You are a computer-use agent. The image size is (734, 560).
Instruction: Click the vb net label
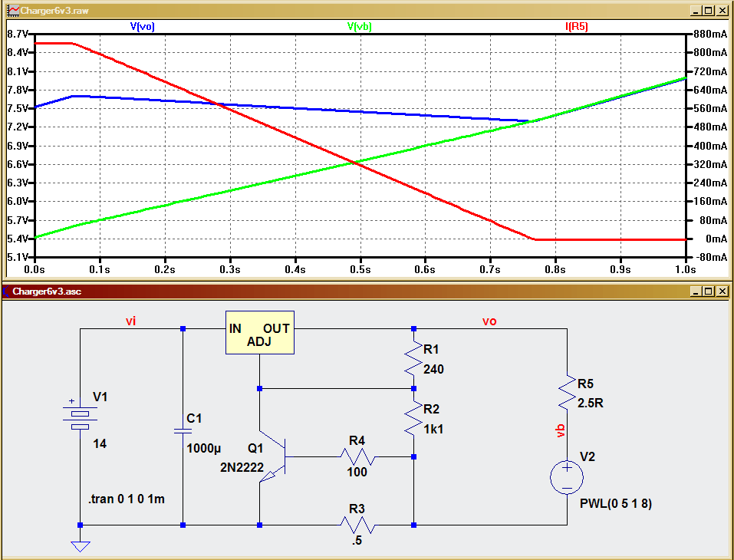point(561,431)
